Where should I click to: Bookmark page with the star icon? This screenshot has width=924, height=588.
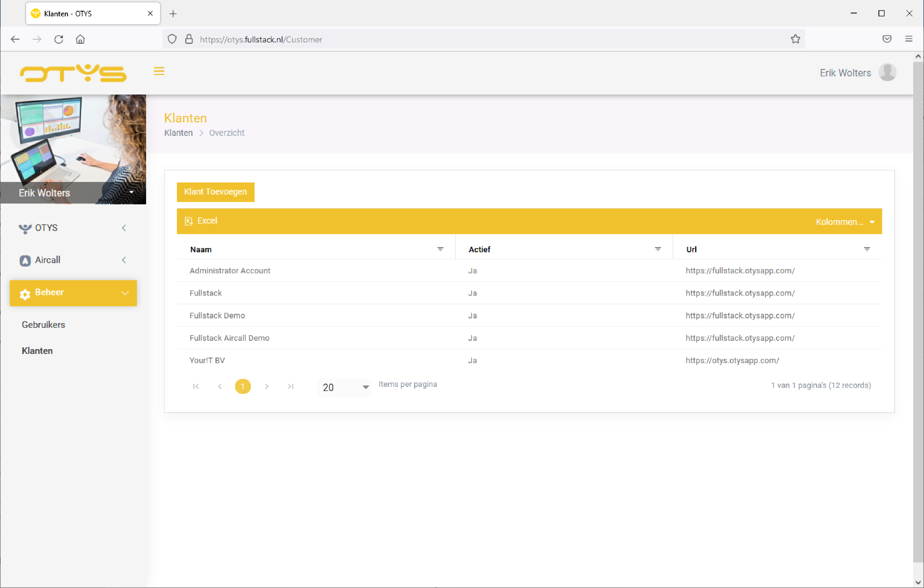pyautogui.click(x=796, y=39)
